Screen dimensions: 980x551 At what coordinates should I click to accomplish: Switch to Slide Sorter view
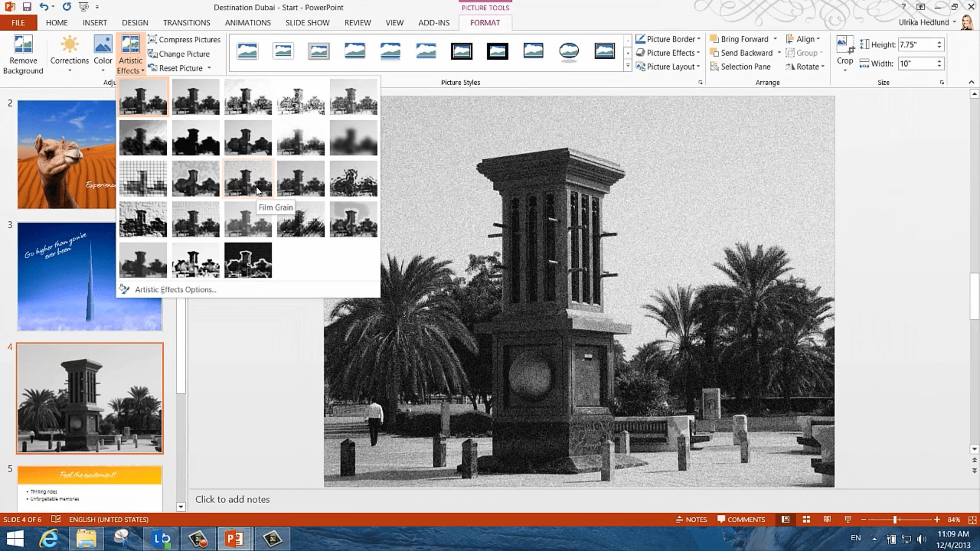[806, 519]
